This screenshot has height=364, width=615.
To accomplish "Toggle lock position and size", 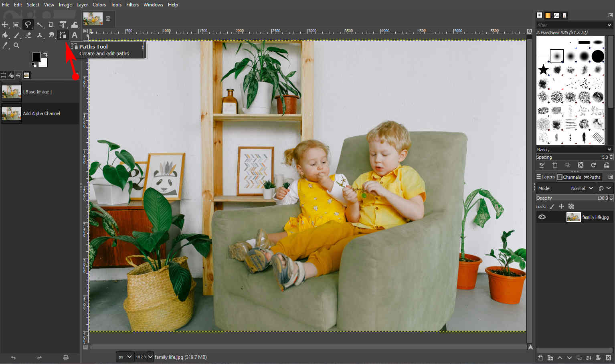I will click(561, 206).
